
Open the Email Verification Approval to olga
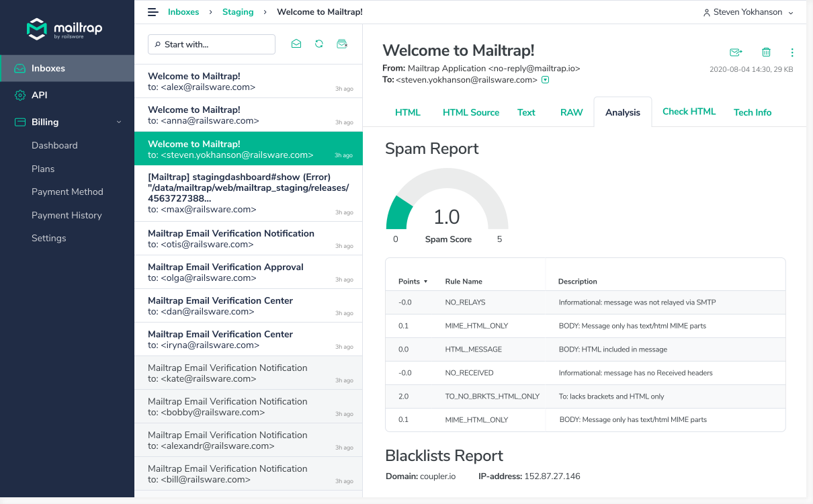[x=249, y=272]
